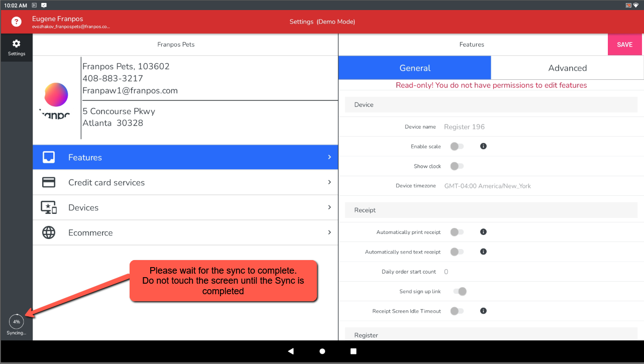Click the Features inbox icon

click(x=49, y=157)
